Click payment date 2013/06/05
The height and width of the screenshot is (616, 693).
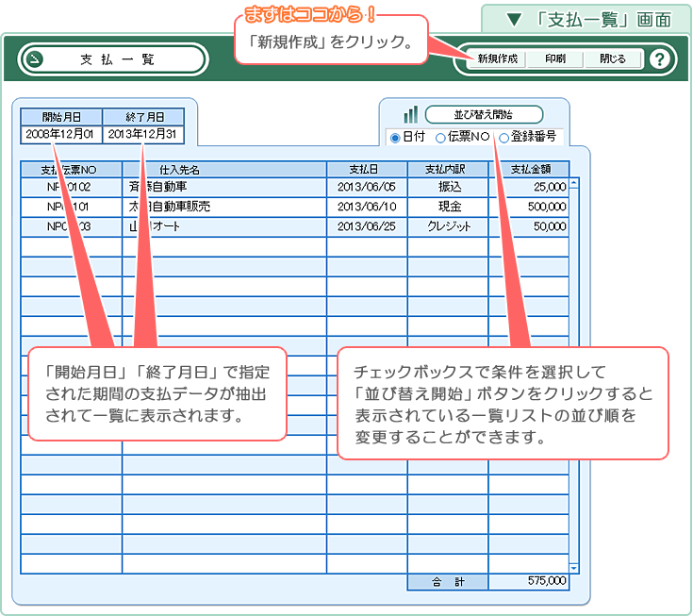367,187
